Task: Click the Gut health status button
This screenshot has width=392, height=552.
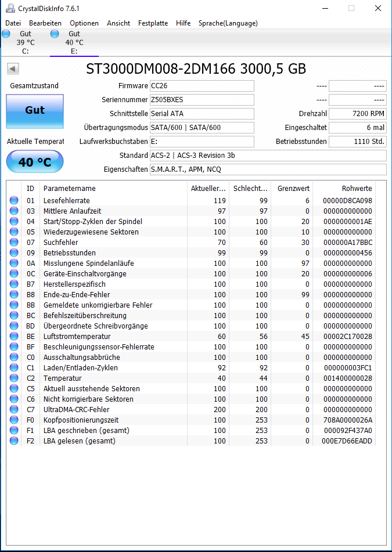Action: point(35,111)
